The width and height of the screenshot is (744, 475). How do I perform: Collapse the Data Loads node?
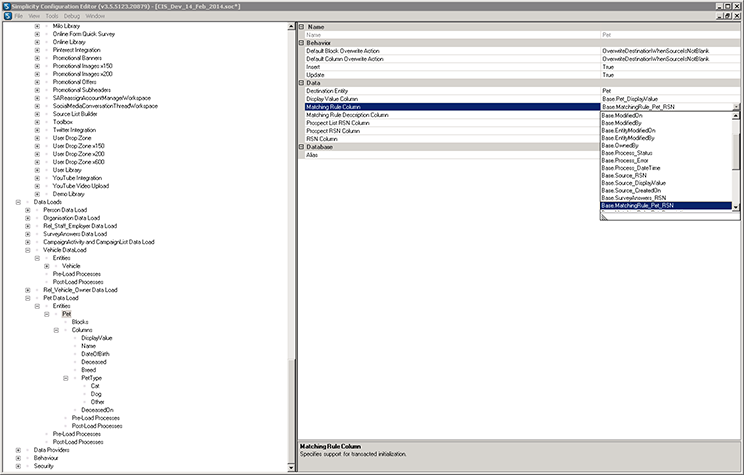click(18, 202)
